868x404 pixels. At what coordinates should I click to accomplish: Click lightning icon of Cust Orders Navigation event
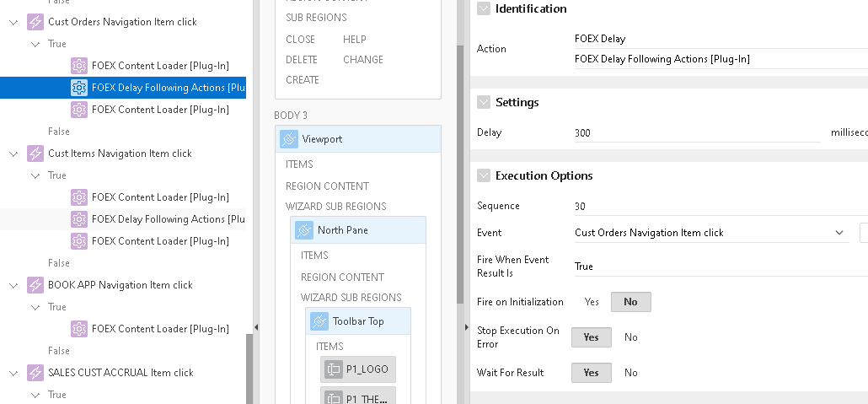pyautogui.click(x=35, y=22)
